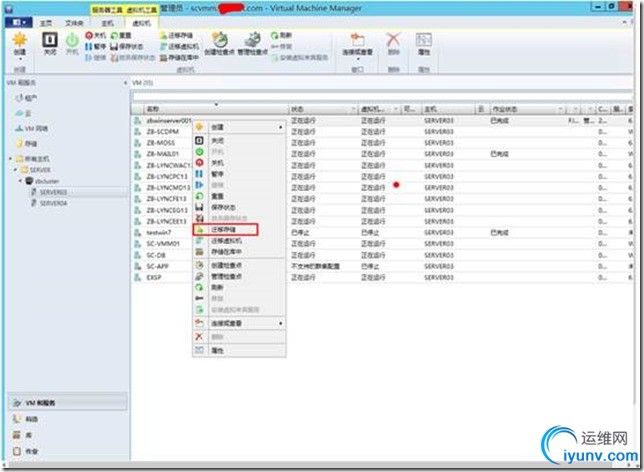Click Pause (暂停) in the ribbon
The width and height of the screenshot is (644, 472).
tap(95, 46)
